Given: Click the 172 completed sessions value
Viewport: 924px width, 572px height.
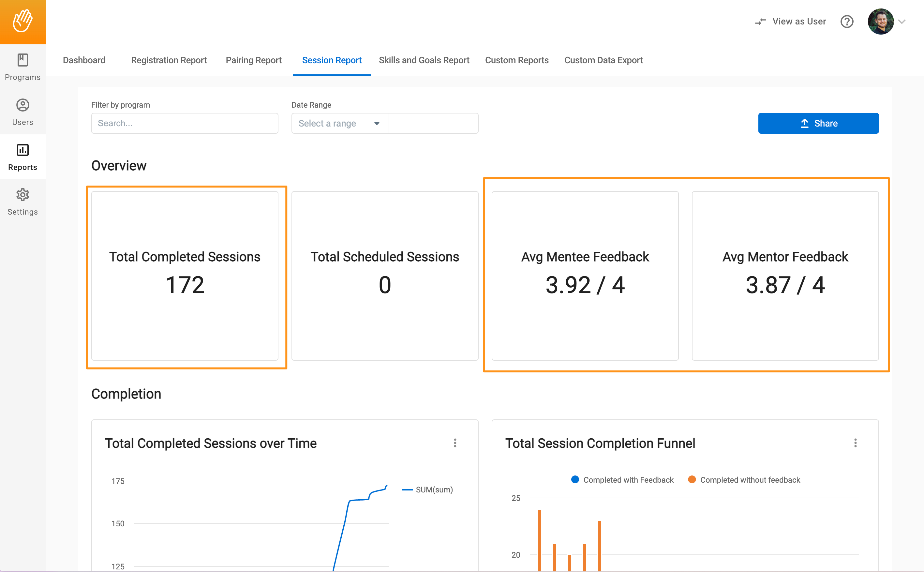Looking at the screenshot, I should (x=185, y=285).
